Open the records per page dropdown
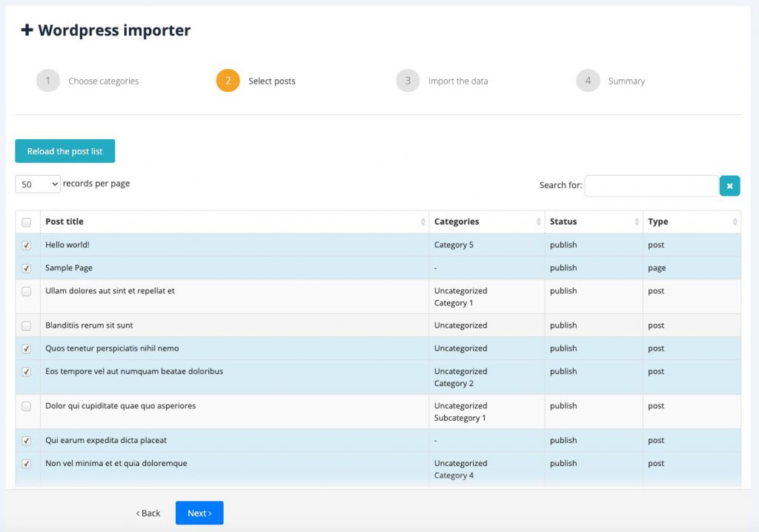Image resolution: width=759 pixels, height=532 pixels. tap(38, 184)
